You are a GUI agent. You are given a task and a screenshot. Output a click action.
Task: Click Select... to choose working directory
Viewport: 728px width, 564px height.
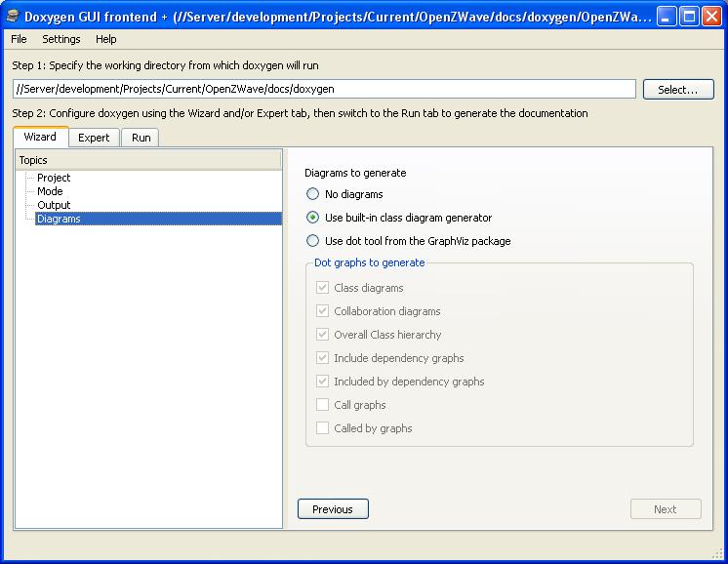(678, 89)
